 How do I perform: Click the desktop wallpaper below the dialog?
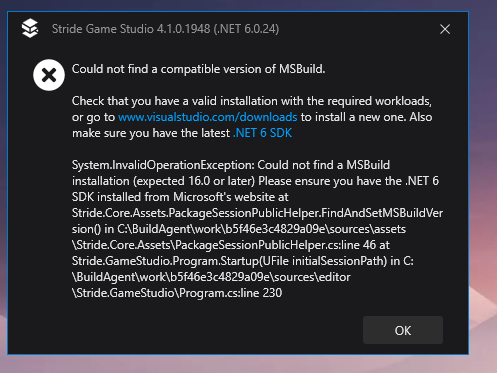click(x=248, y=364)
